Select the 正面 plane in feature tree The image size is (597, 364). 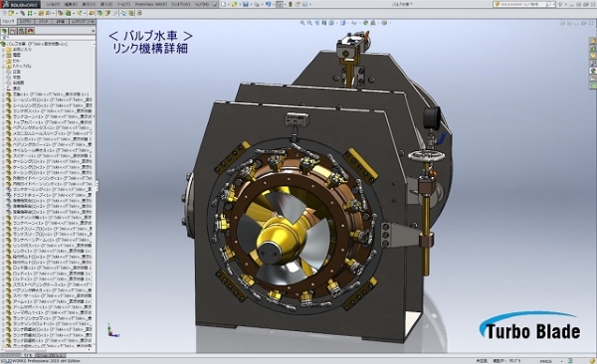[17, 72]
